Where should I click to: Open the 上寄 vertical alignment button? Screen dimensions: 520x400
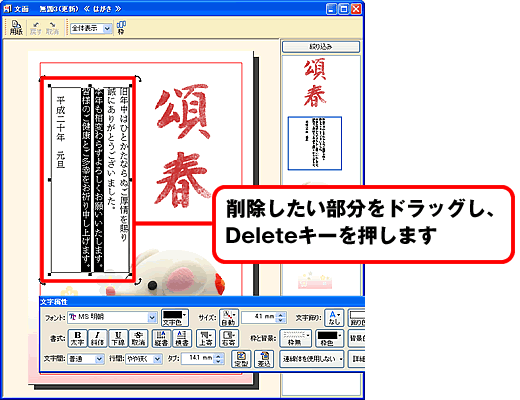tap(206, 338)
